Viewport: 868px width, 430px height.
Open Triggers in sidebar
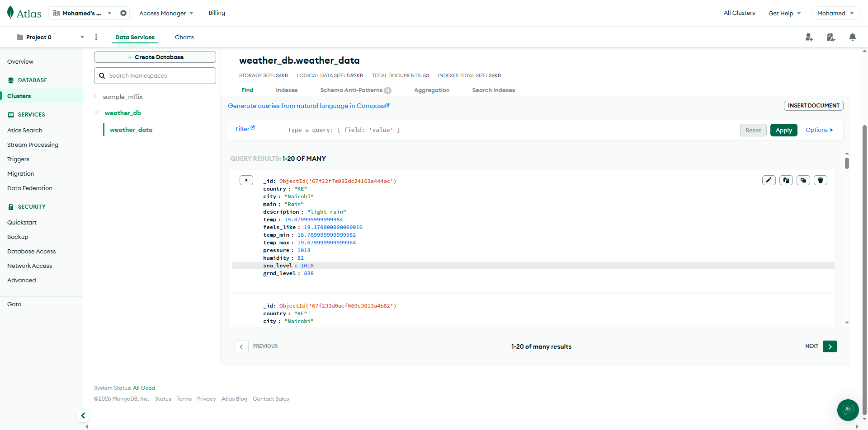click(x=18, y=159)
